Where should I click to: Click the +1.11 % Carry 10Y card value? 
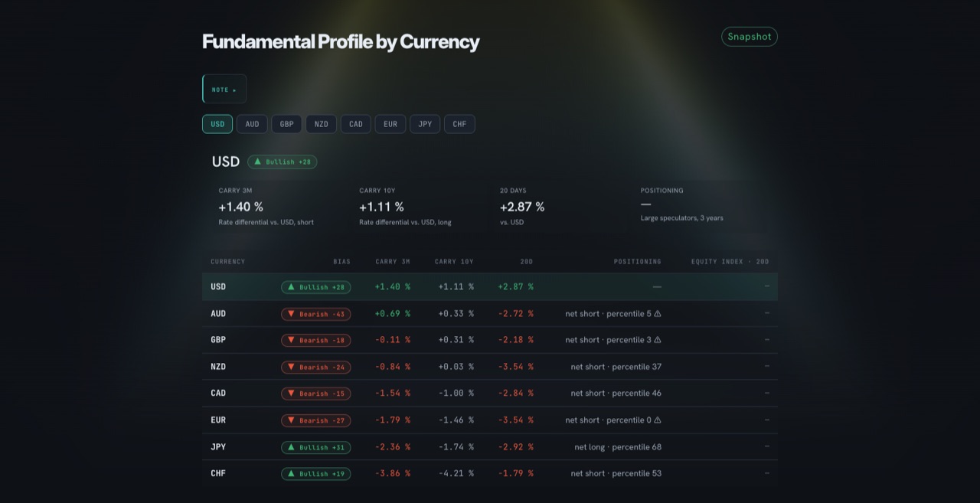[381, 207]
